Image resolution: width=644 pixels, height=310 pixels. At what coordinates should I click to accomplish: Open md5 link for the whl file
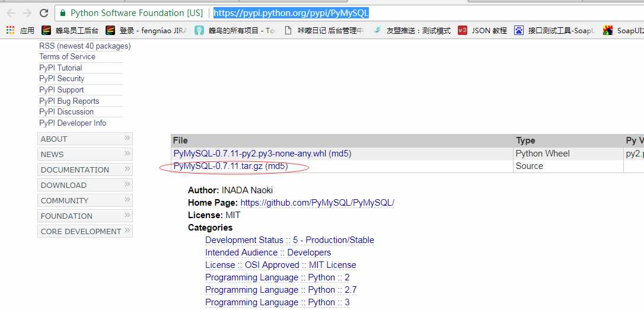click(x=340, y=154)
